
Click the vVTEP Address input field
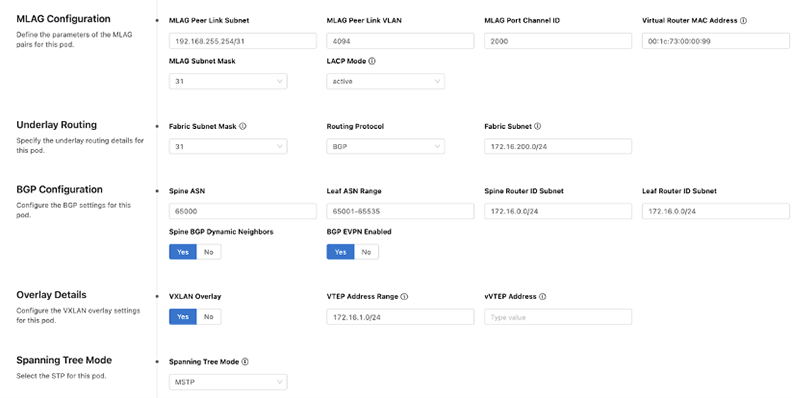pyautogui.click(x=558, y=317)
